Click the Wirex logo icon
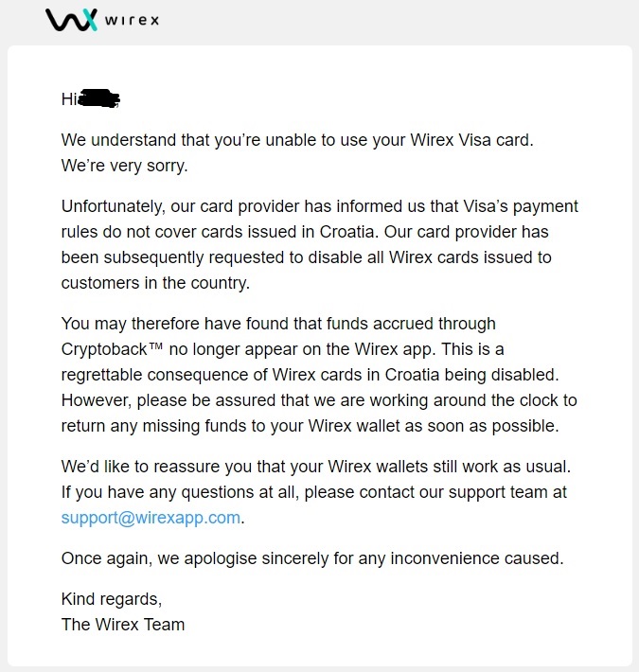The image size is (639, 672). pyautogui.click(x=71, y=19)
